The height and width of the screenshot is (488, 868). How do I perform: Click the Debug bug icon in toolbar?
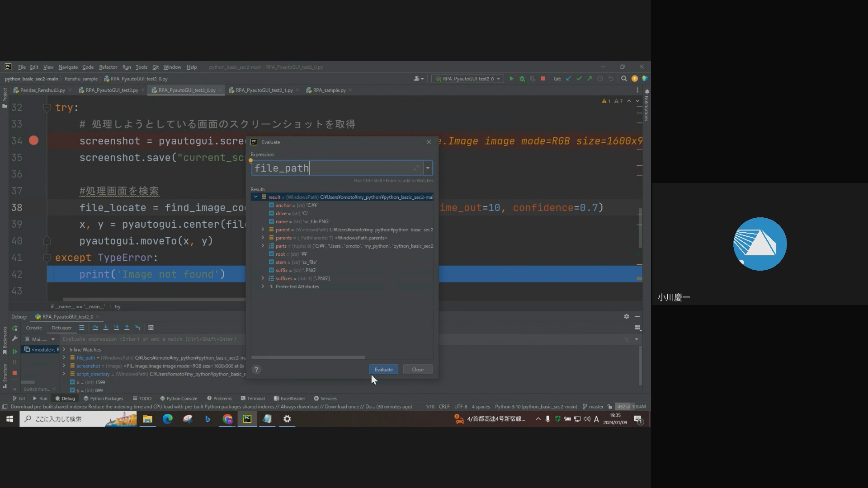pyautogui.click(x=522, y=79)
